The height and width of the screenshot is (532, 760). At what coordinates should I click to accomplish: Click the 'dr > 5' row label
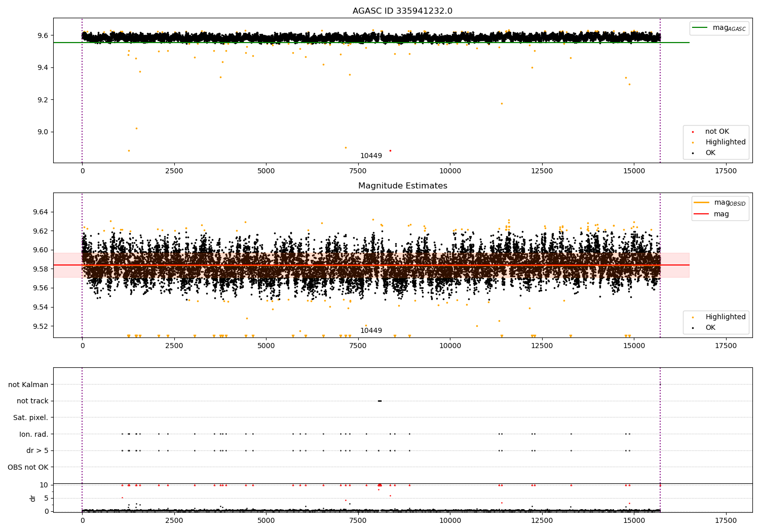coord(37,450)
